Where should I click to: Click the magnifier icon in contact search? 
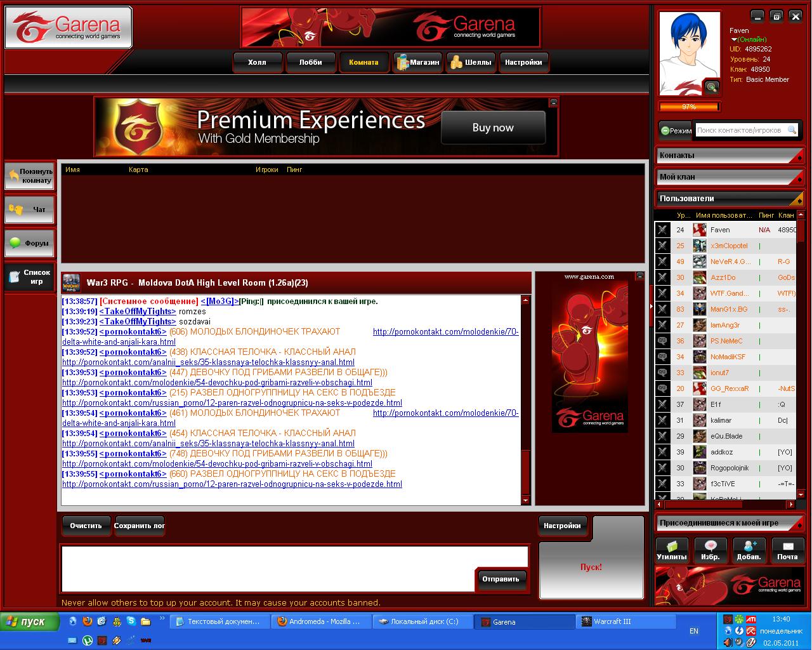coord(792,130)
